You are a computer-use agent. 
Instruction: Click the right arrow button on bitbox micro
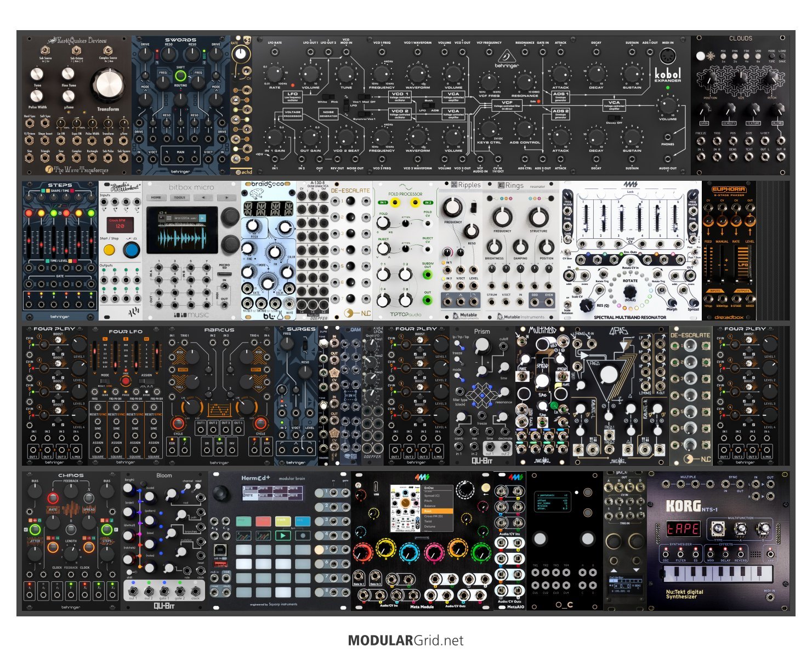[226, 197]
